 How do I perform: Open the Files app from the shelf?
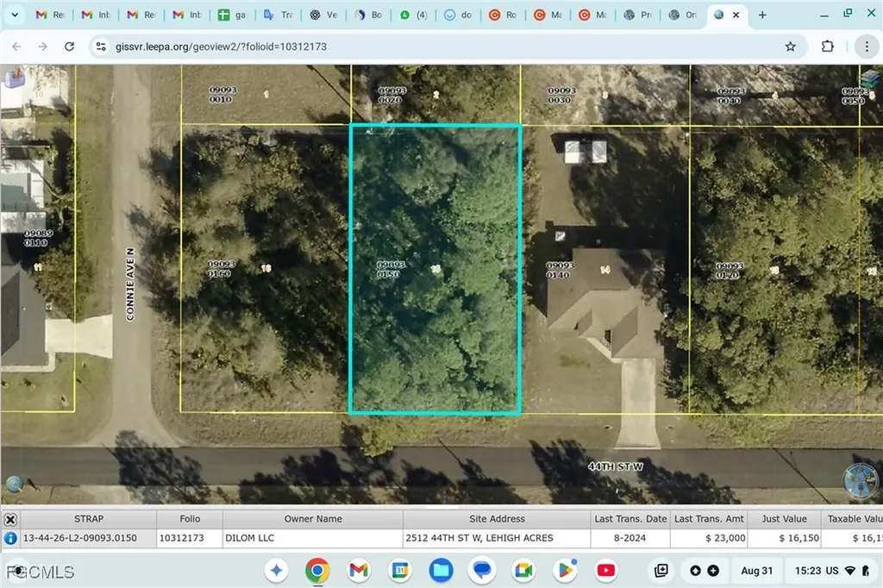(441, 570)
